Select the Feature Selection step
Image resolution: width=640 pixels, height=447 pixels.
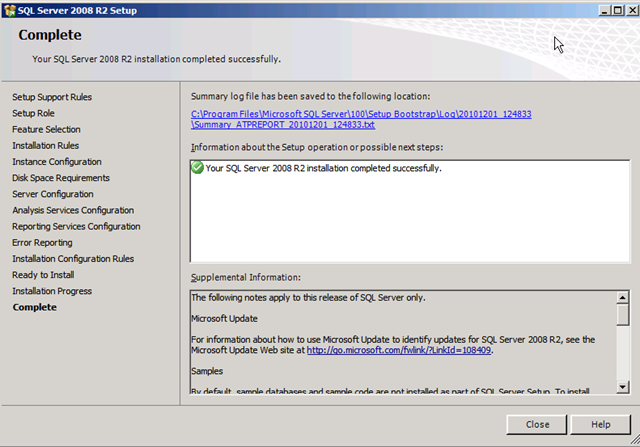coord(46,129)
